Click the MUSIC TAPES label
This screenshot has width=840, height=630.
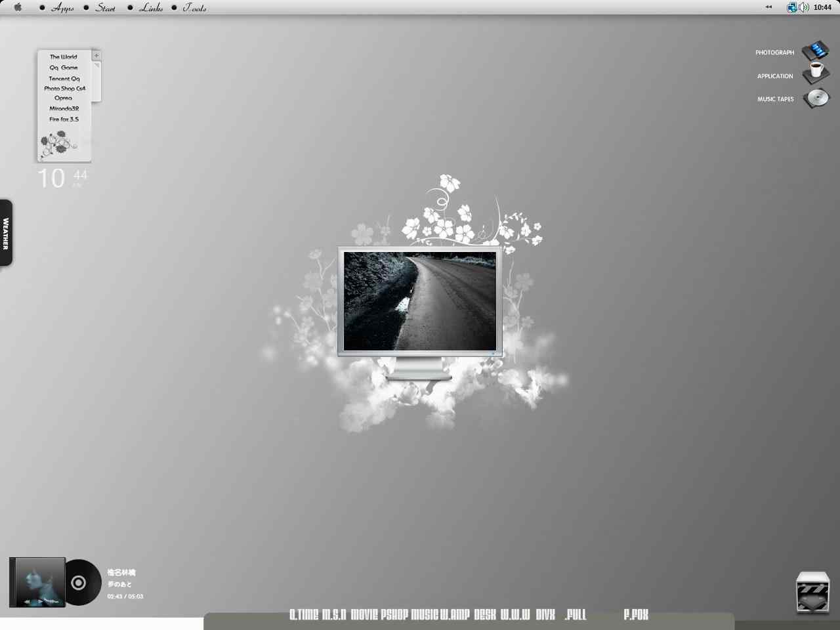coord(776,99)
